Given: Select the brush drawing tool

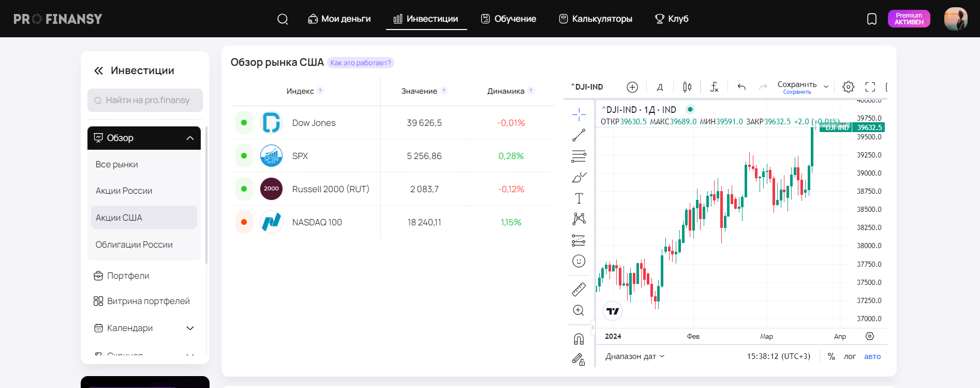Looking at the screenshot, I should click(x=579, y=177).
